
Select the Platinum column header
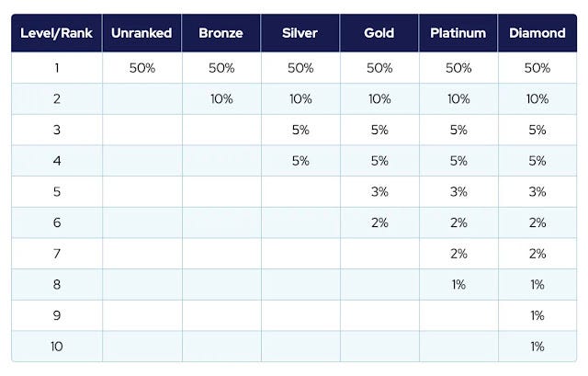coord(458,33)
